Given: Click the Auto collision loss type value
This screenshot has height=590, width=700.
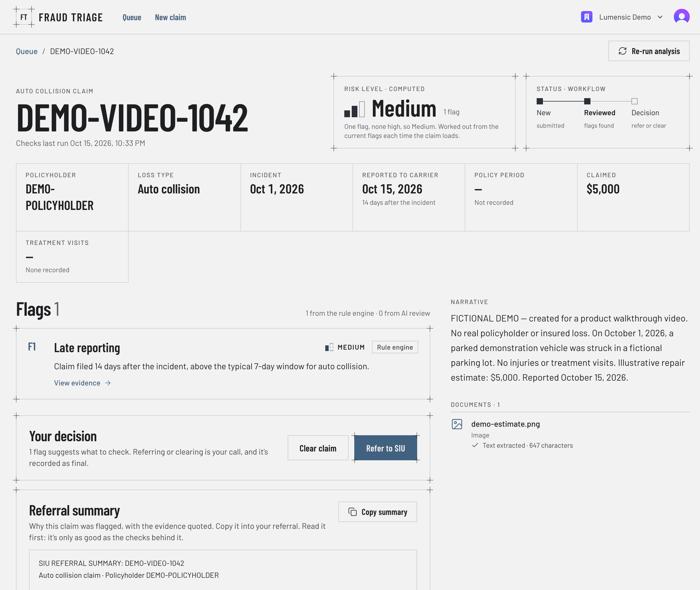Looking at the screenshot, I should coord(169,189).
